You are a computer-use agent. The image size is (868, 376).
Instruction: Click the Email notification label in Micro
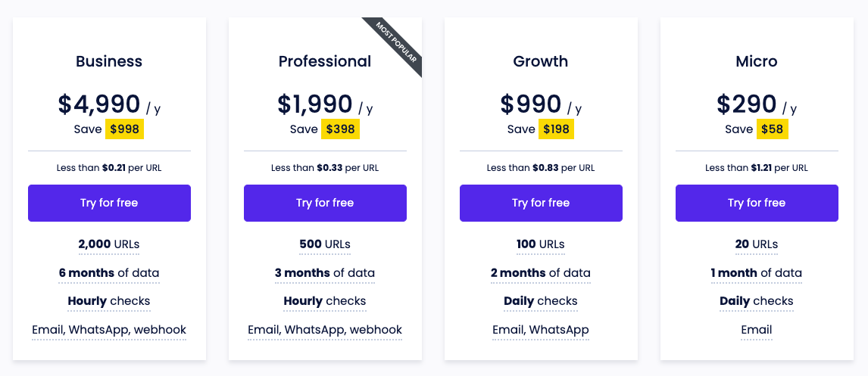click(757, 330)
